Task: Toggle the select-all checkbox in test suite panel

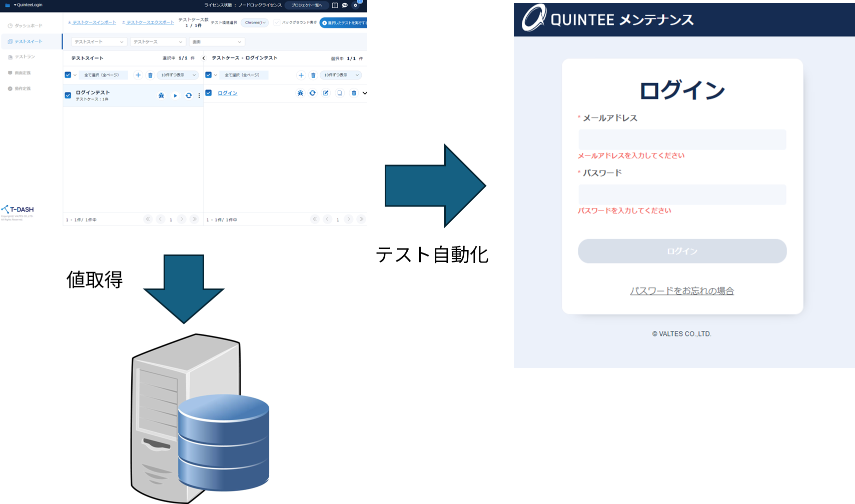Action: point(68,75)
